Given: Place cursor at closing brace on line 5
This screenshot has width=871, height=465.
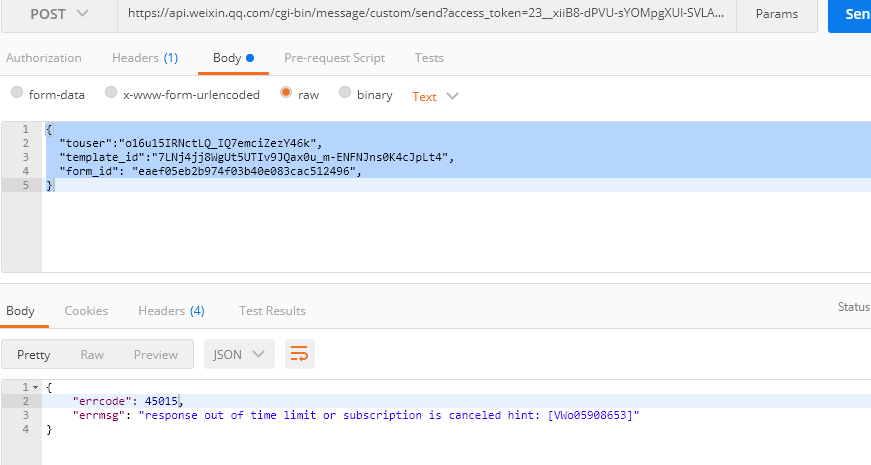Looking at the screenshot, I should [49, 185].
